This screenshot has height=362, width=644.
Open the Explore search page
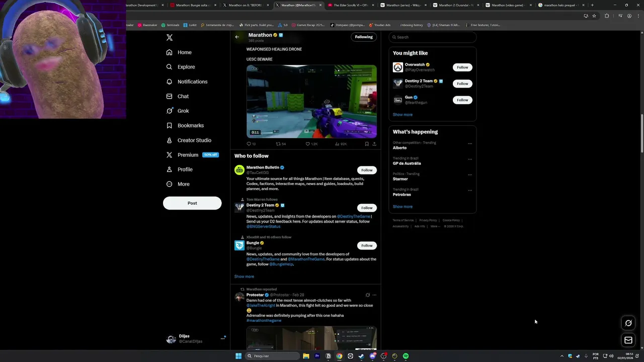[x=181, y=67]
